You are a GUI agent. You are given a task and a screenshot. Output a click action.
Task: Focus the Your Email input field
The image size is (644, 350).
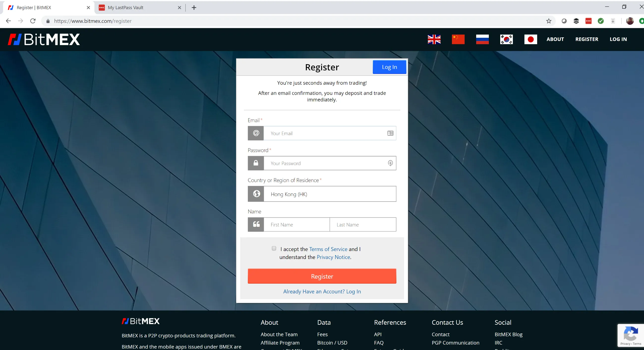(x=325, y=133)
